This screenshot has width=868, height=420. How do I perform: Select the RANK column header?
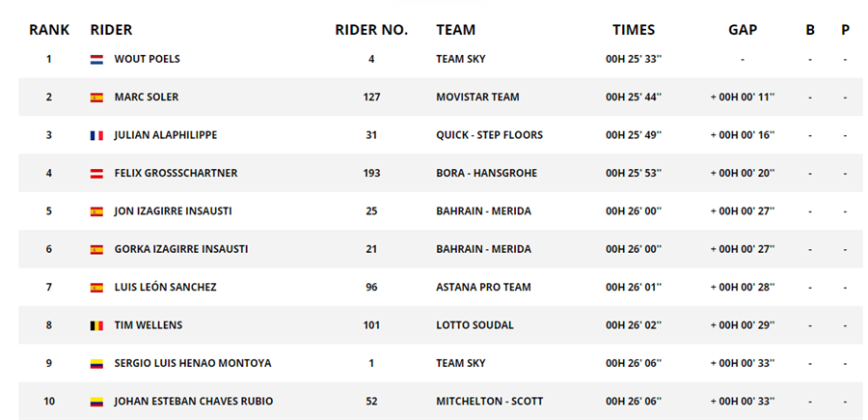(49, 30)
